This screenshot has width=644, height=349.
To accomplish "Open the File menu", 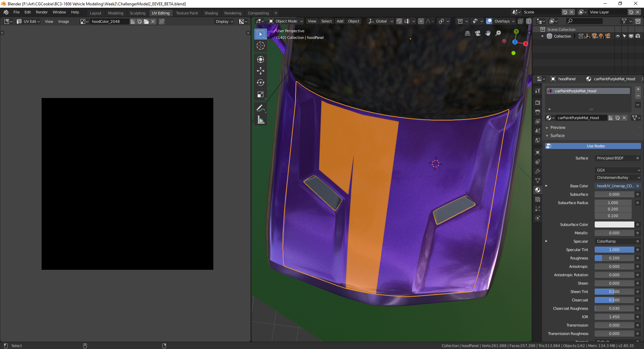I will [16, 12].
